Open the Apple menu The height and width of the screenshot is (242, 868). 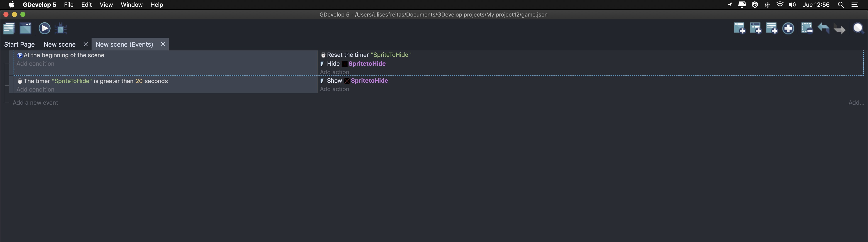pos(11,5)
